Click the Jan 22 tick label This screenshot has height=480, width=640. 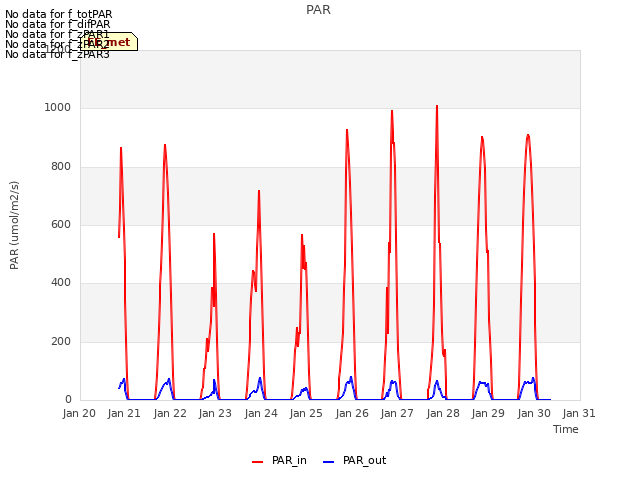(x=170, y=413)
